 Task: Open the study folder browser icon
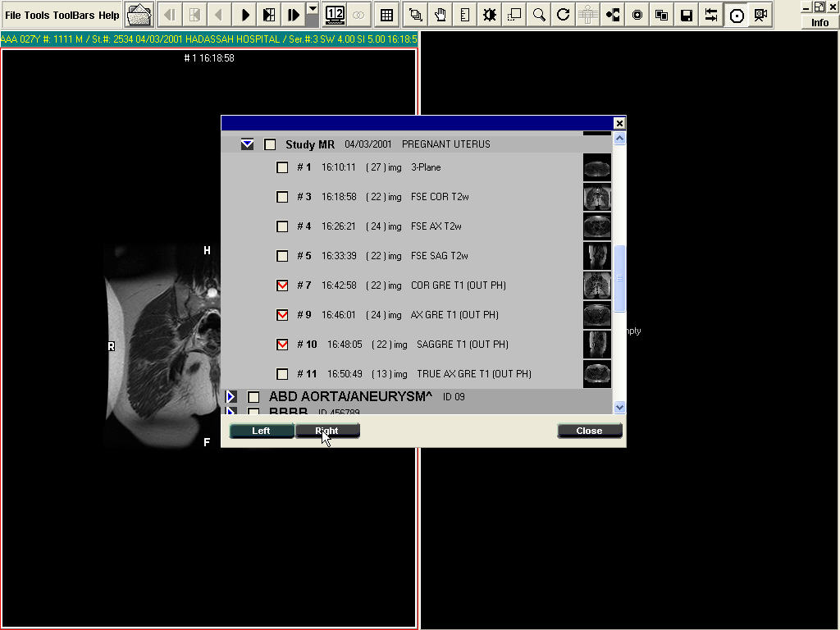pyautogui.click(x=139, y=15)
